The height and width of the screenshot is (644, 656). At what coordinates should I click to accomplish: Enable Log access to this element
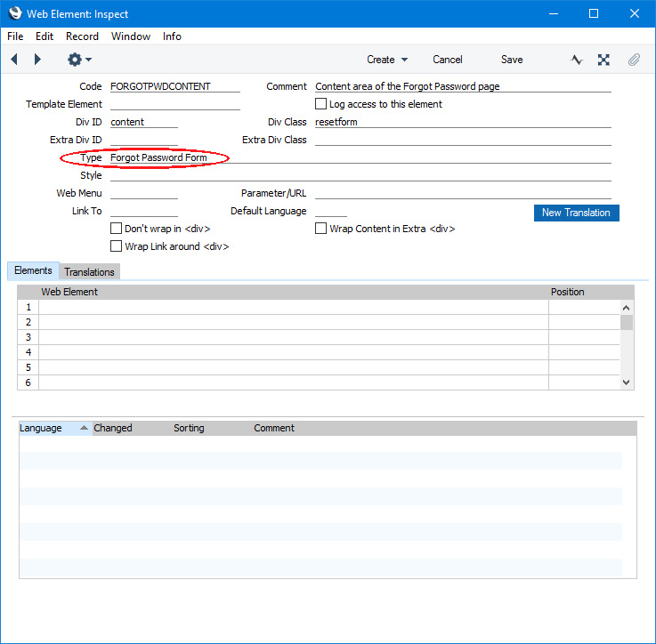[320, 104]
